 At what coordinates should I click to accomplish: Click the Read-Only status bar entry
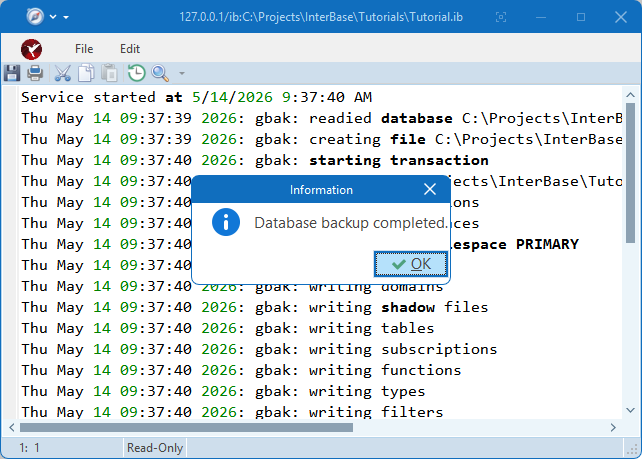pyautogui.click(x=155, y=448)
